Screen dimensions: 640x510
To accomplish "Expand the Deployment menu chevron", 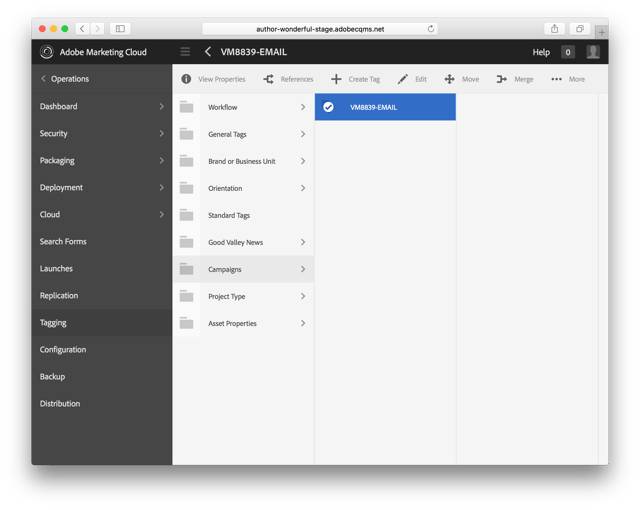I will coord(162,187).
